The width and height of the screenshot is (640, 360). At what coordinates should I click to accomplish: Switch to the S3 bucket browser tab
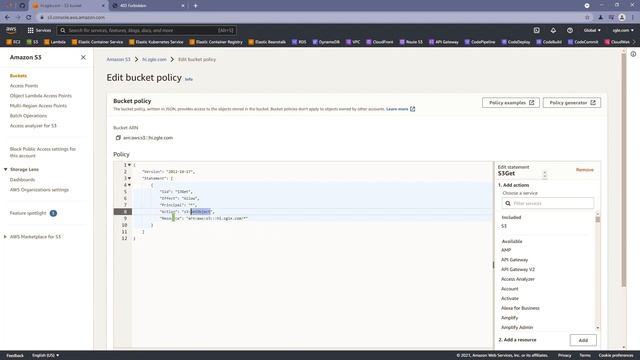(x=68, y=6)
